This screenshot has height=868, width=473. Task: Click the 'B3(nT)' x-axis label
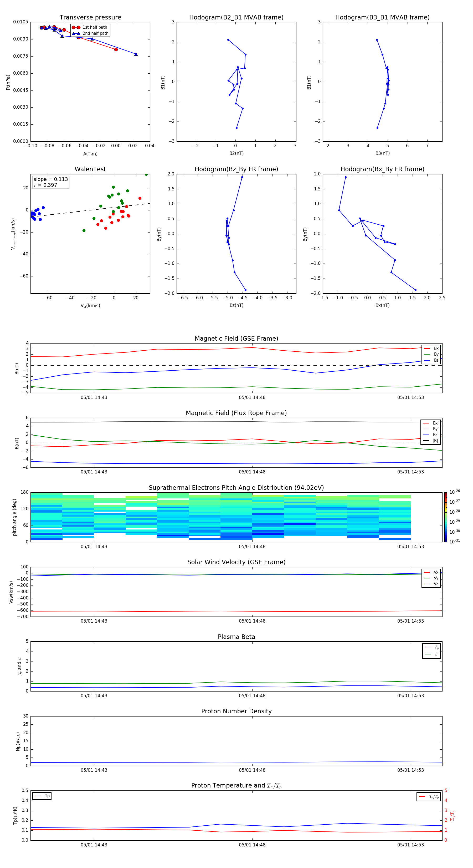point(382,154)
